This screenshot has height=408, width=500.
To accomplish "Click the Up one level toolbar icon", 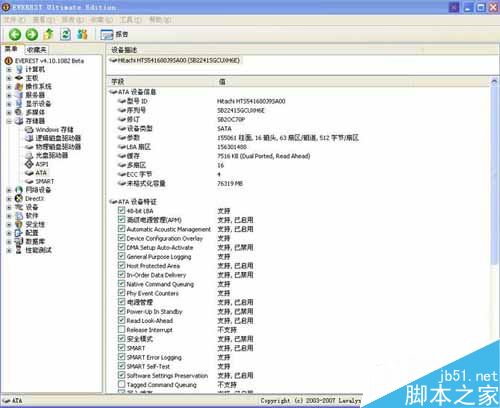I will coord(49,34).
